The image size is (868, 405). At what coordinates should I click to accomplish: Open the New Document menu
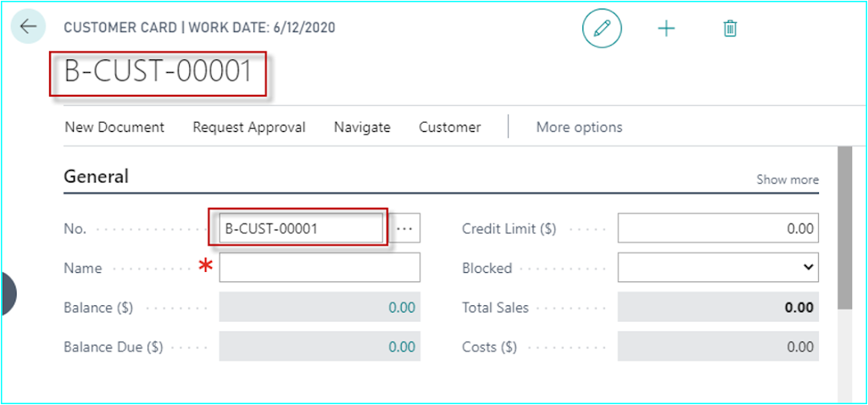[114, 127]
